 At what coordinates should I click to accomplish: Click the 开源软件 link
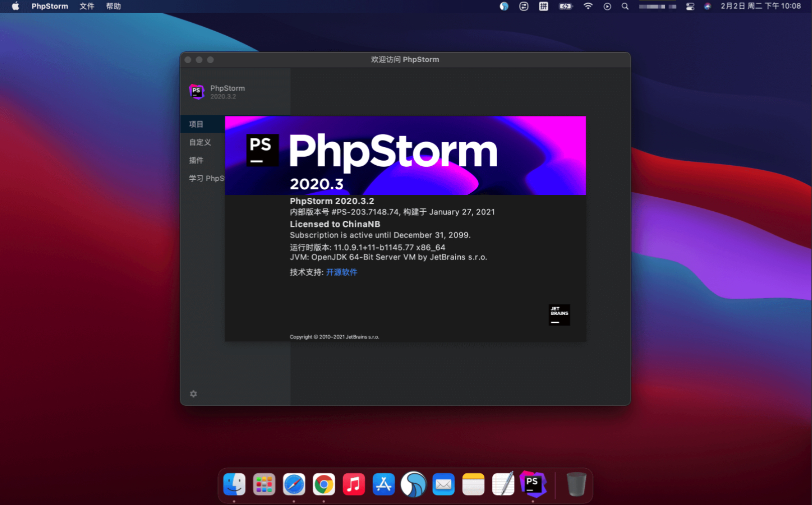coord(342,272)
